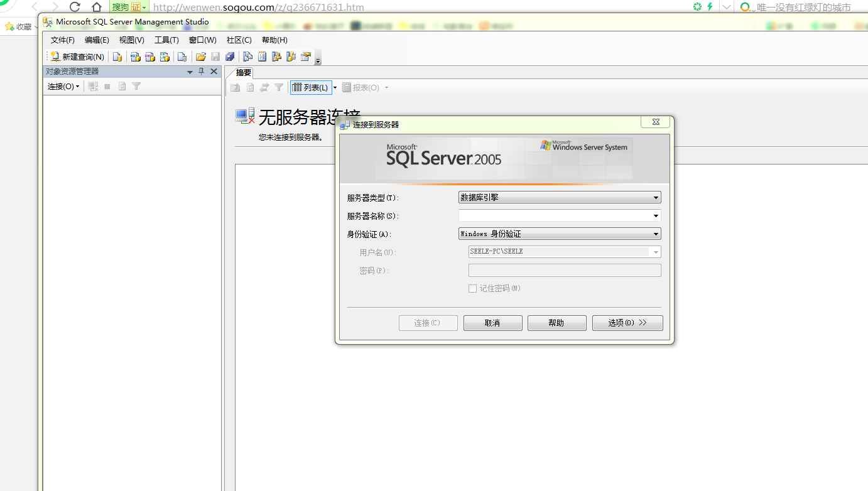The width and height of the screenshot is (868, 491).
Task: Click the Open File folder icon
Action: [x=201, y=57]
